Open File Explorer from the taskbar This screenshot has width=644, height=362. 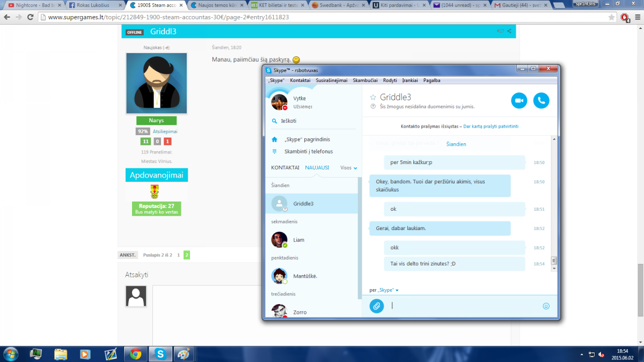(61, 354)
